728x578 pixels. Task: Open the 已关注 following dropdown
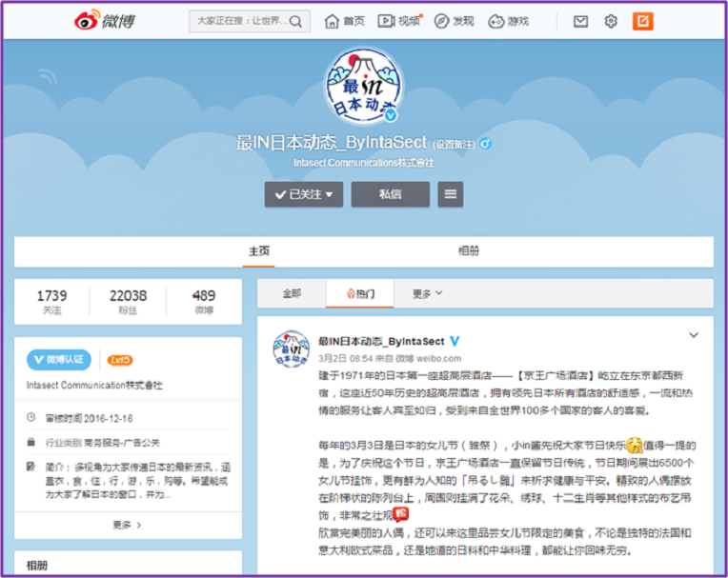click(303, 194)
